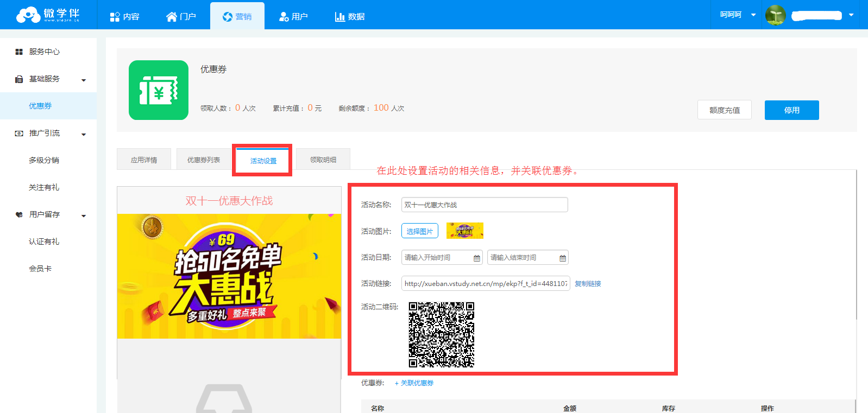Click the 复制链接 link

tap(588, 283)
